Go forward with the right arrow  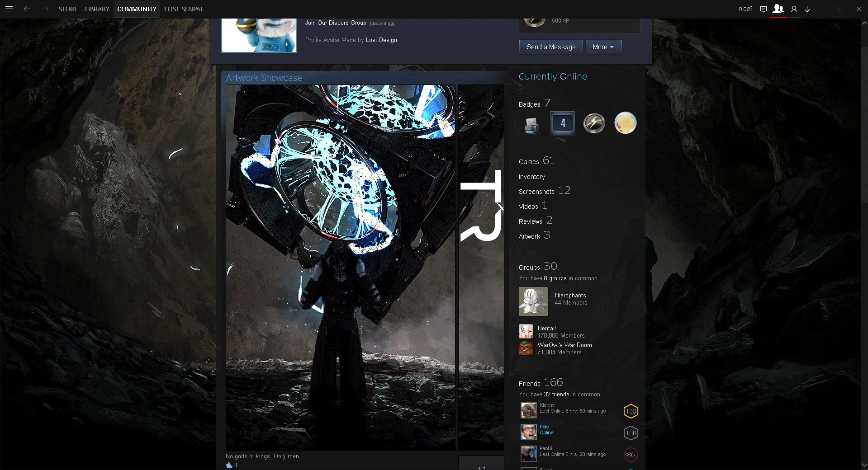pos(45,9)
